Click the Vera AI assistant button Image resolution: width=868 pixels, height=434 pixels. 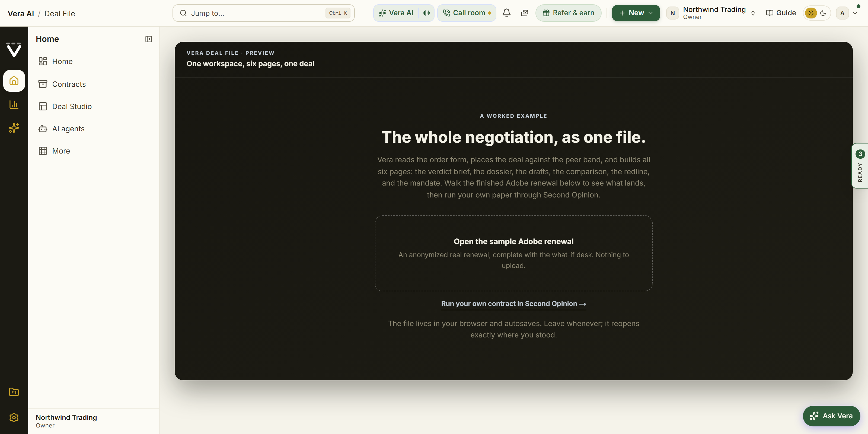click(396, 13)
